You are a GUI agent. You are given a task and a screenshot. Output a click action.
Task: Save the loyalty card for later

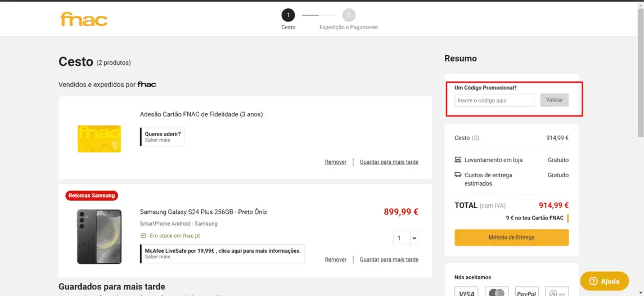389,162
